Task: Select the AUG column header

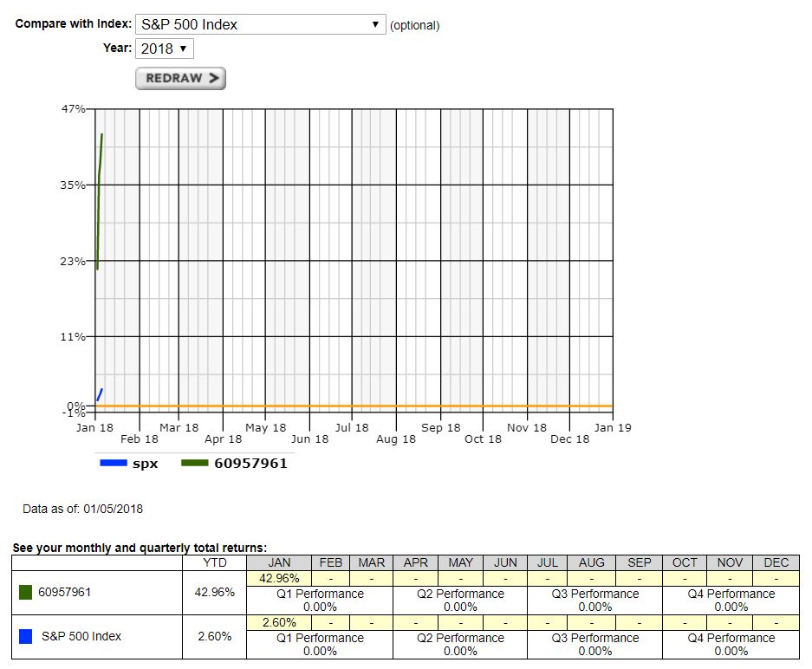Action: [x=591, y=563]
